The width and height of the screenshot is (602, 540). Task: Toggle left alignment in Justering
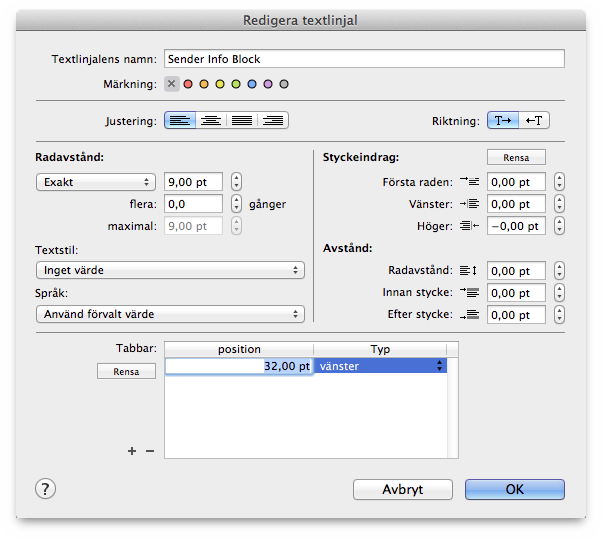click(x=180, y=121)
